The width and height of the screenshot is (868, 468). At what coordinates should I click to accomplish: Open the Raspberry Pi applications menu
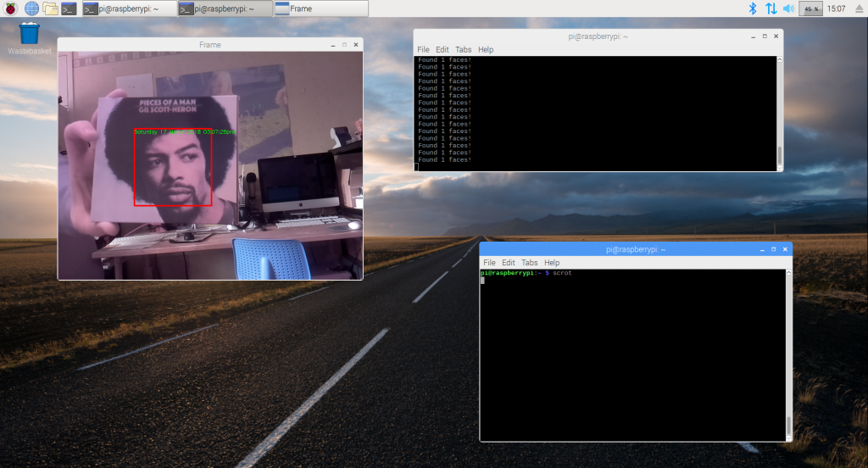click(11, 8)
